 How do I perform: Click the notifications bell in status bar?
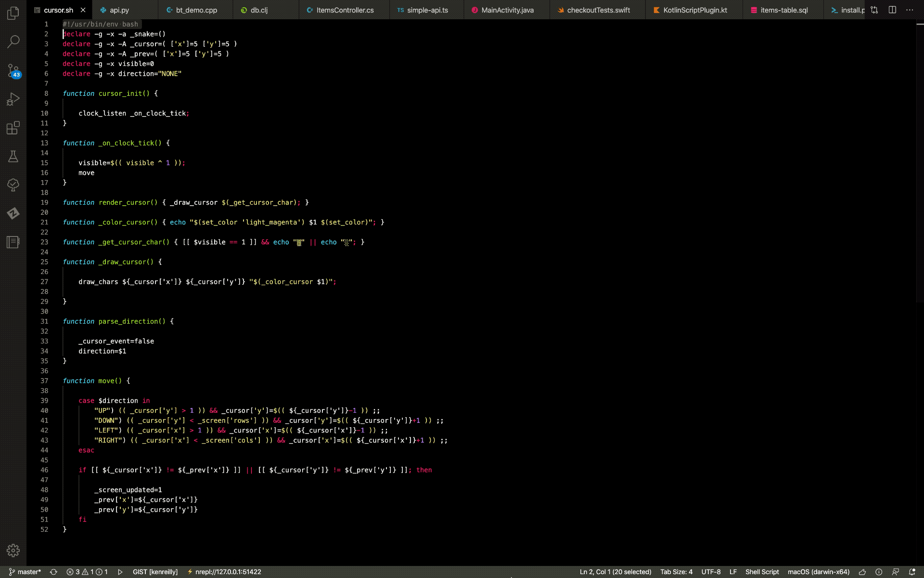click(x=911, y=572)
